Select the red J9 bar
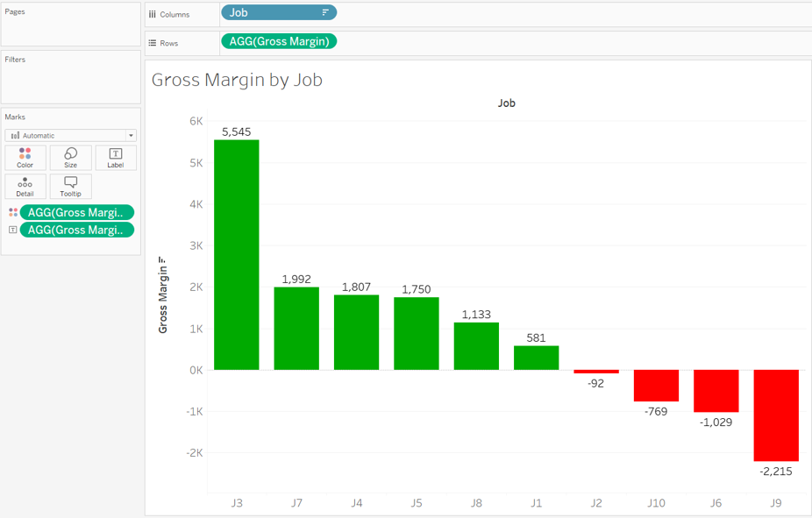The height and width of the screenshot is (518, 812). point(776,416)
